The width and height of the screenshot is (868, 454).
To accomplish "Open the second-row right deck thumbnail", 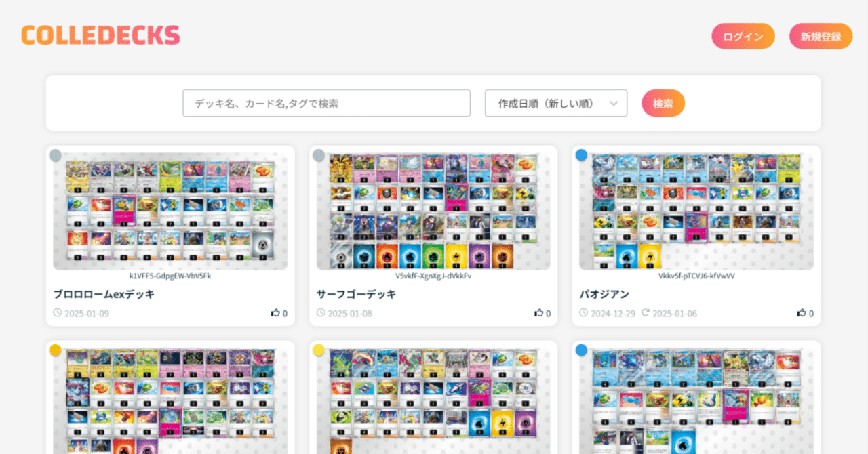I will pyautogui.click(x=696, y=400).
